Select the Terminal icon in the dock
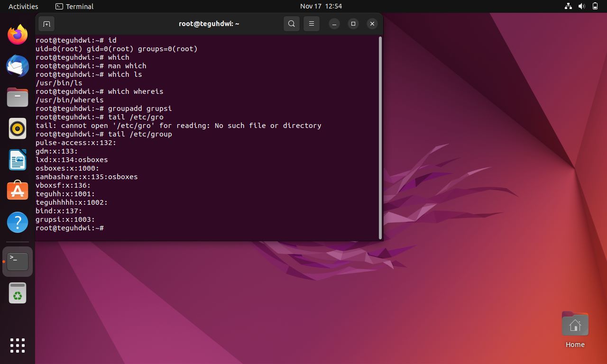This screenshot has height=364, width=607. (18, 261)
